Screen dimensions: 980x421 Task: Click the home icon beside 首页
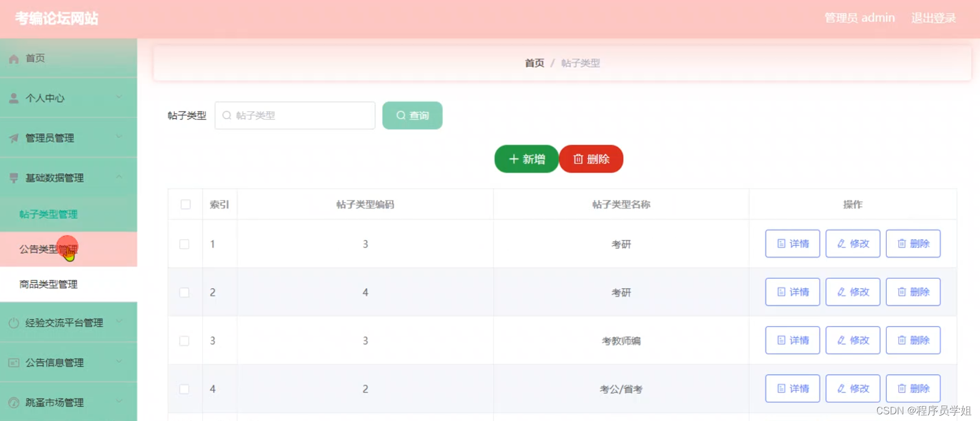(14, 59)
